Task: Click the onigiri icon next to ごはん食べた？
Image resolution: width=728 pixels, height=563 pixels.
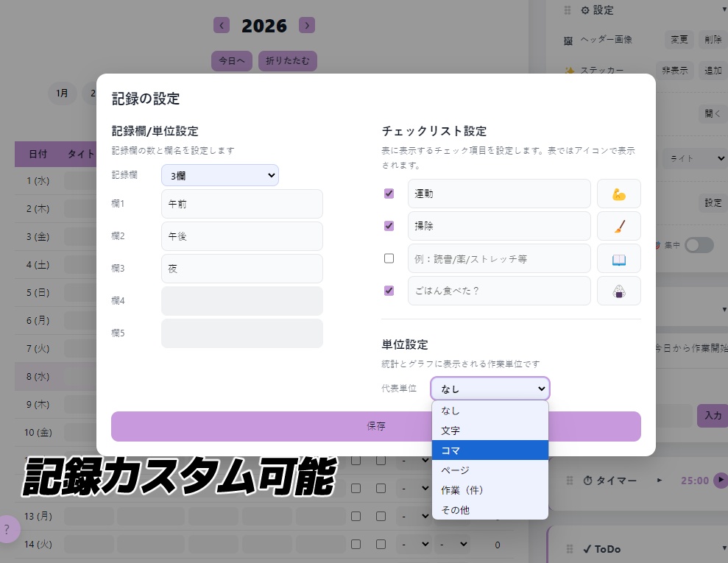Action: click(x=618, y=291)
